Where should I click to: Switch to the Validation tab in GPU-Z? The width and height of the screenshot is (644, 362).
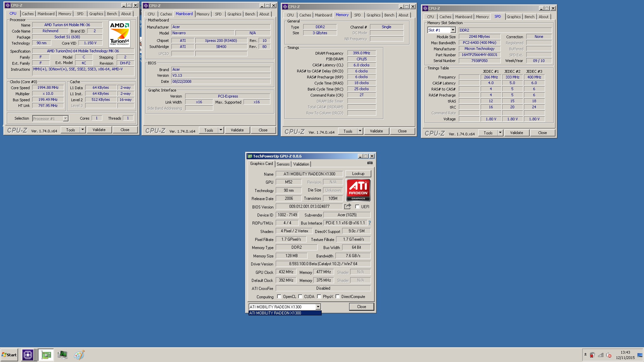[301, 164]
